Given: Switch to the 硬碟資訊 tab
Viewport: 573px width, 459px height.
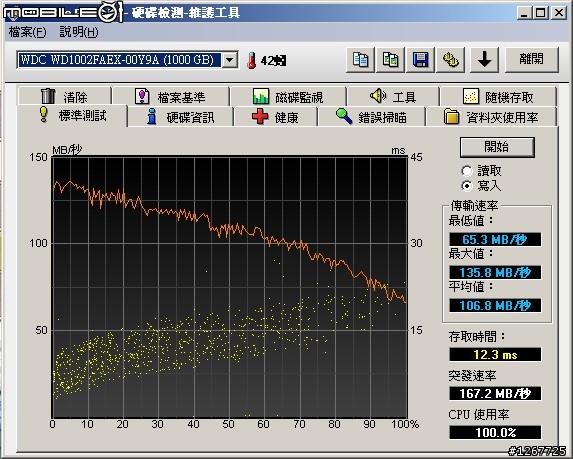Looking at the screenshot, I should pos(181,117).
